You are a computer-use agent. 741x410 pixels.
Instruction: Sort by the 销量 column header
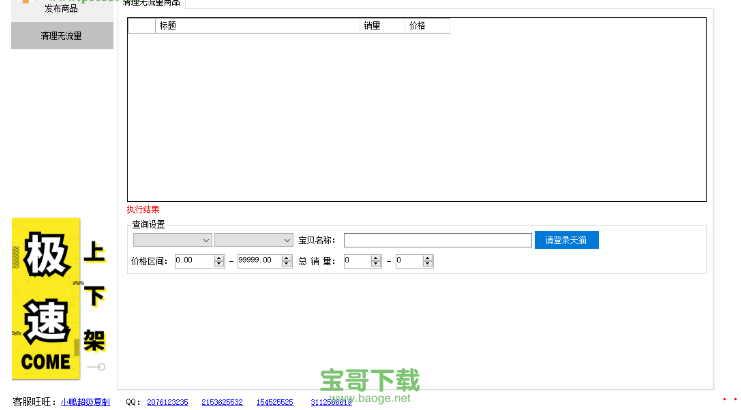(x=382, y=26)
